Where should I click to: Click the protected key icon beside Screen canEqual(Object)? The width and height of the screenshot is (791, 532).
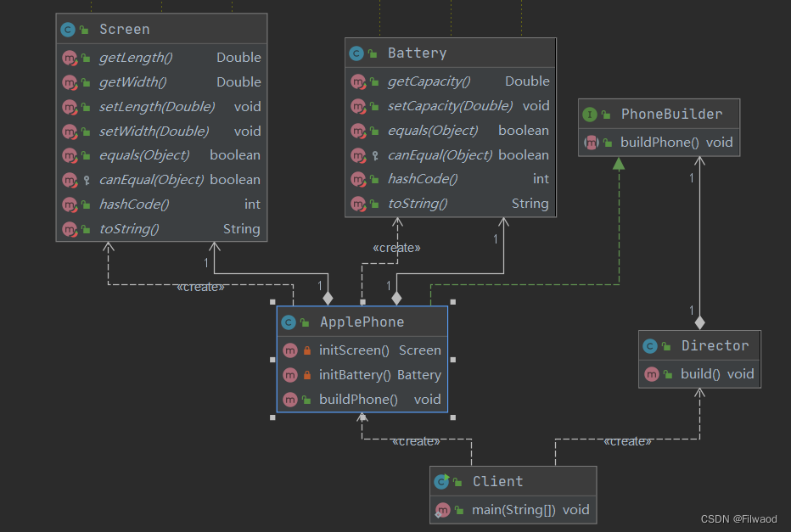click(x=87, y=180)
